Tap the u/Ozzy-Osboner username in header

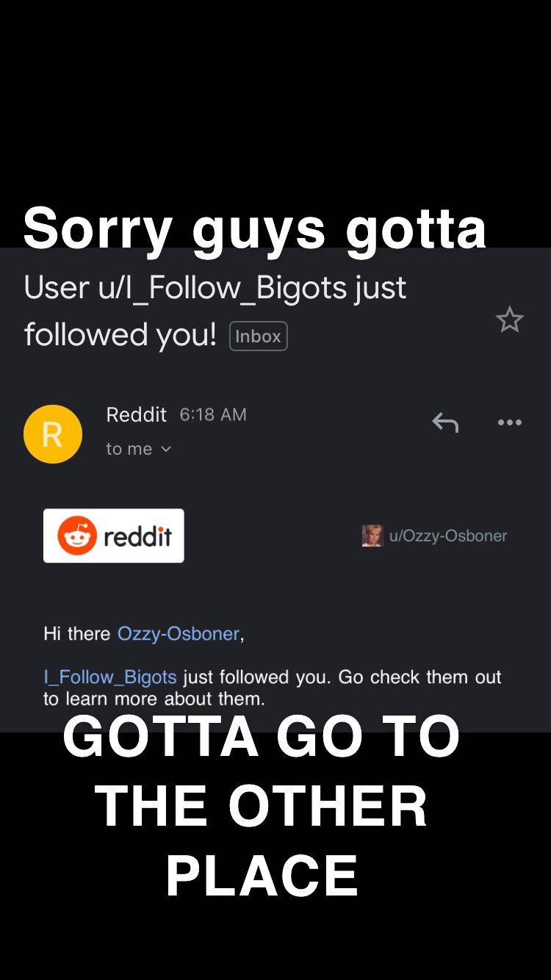point(448,536)
